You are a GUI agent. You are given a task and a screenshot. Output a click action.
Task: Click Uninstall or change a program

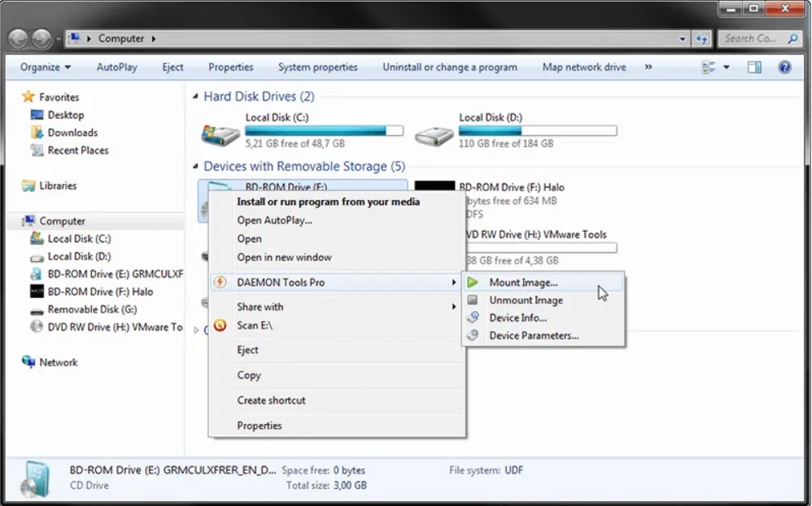click(x=450, y=68)
